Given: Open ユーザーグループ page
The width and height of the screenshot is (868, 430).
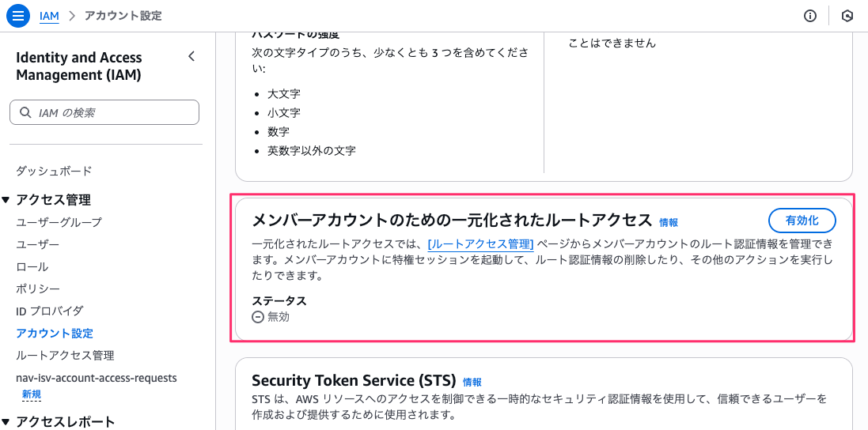Looking at the screenshot, I should [x=59, y=223].
